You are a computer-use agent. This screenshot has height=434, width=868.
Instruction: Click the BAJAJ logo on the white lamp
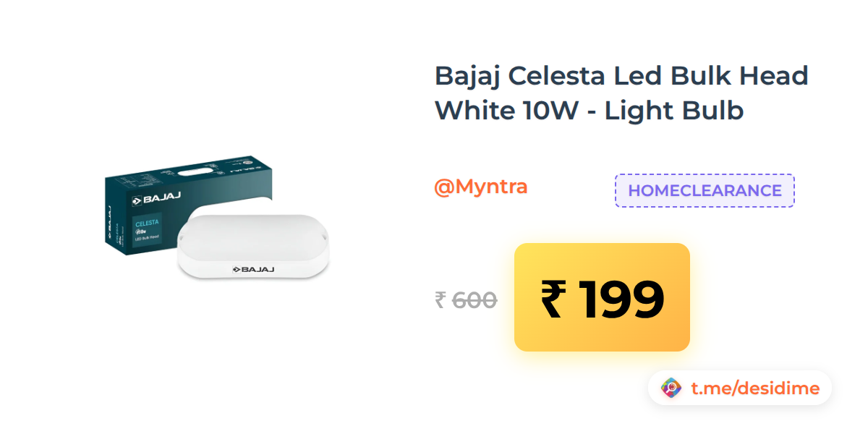[253, 269]
